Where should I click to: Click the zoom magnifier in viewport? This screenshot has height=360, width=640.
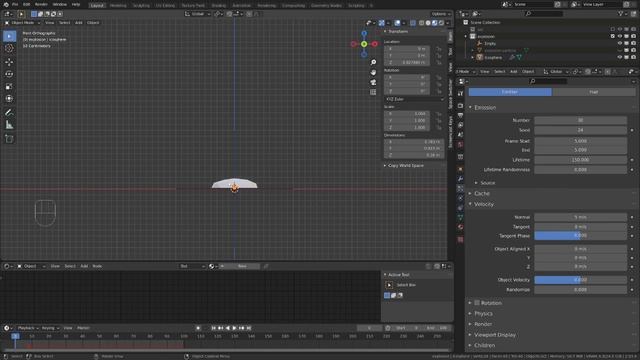click(x=373, y=62)
